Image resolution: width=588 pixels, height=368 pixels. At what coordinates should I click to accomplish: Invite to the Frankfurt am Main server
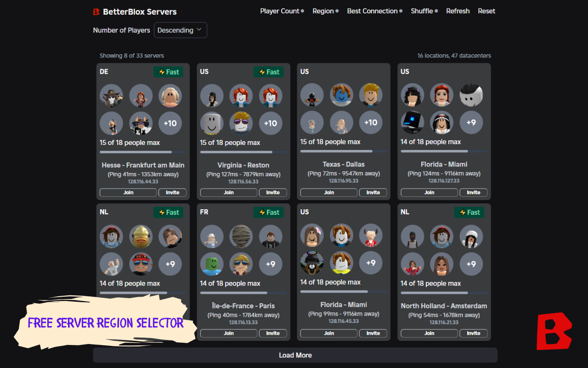(x=172, y=193)
